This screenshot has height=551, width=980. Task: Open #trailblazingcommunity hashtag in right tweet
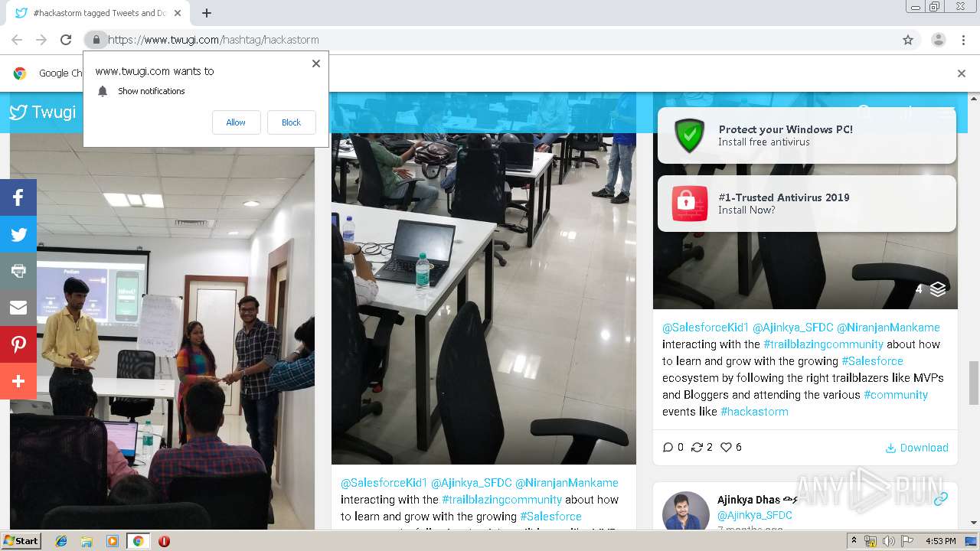[823, 344]
